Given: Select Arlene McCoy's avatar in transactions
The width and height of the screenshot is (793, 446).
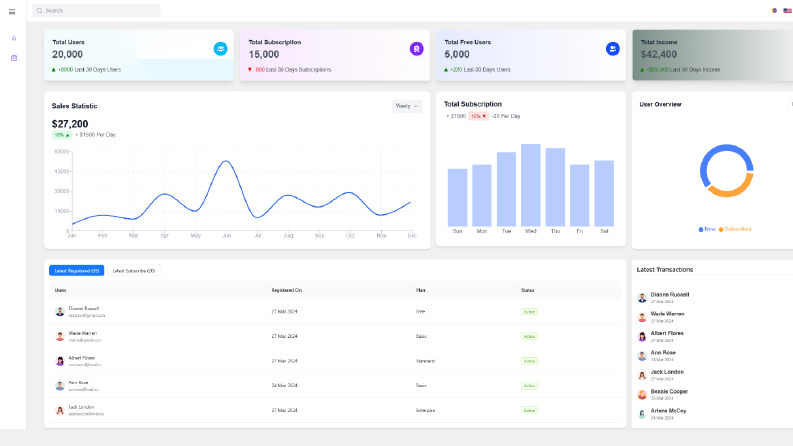Looking at the screenshot, I should pos(642,414).
